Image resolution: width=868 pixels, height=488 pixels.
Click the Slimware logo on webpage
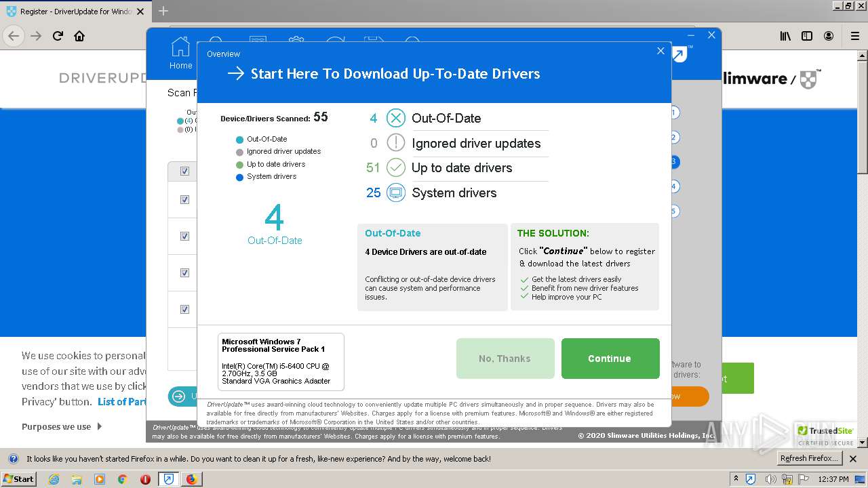772,79
